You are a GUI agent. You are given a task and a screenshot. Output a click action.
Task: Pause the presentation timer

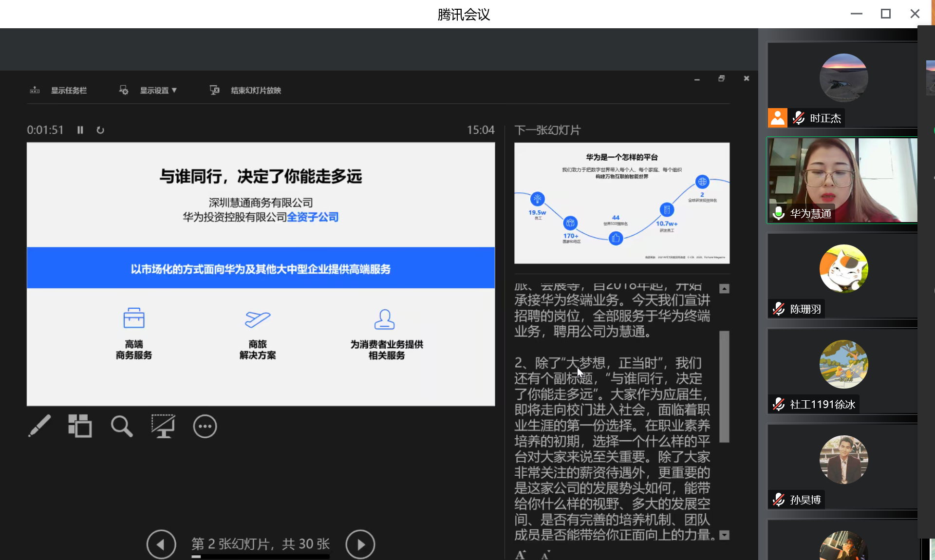80,130
